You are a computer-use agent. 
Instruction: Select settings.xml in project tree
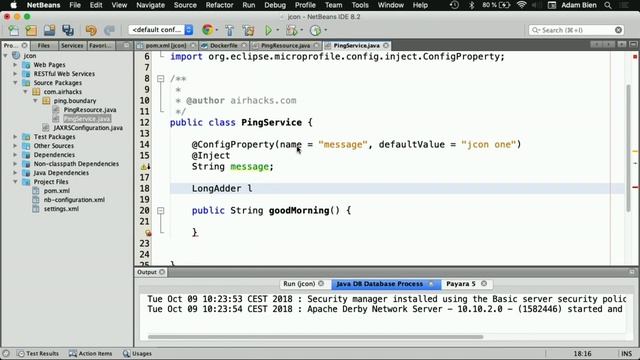coord(61,209)
